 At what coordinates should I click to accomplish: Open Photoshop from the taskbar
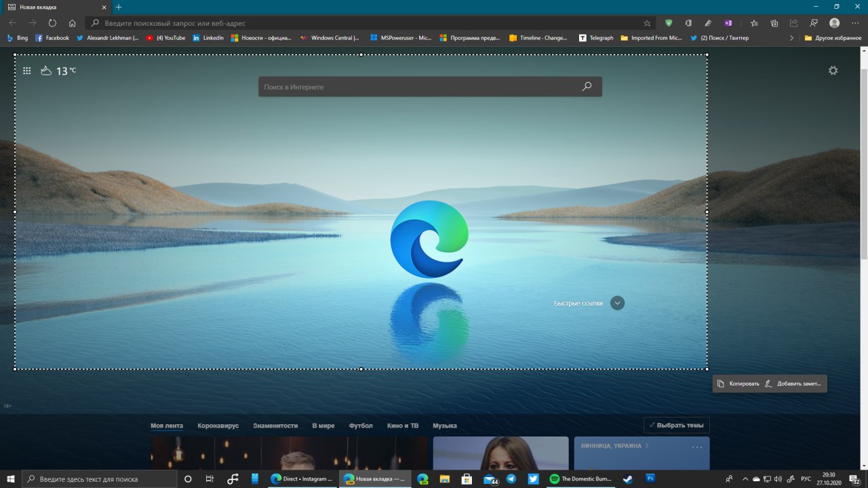coord(650,479)
